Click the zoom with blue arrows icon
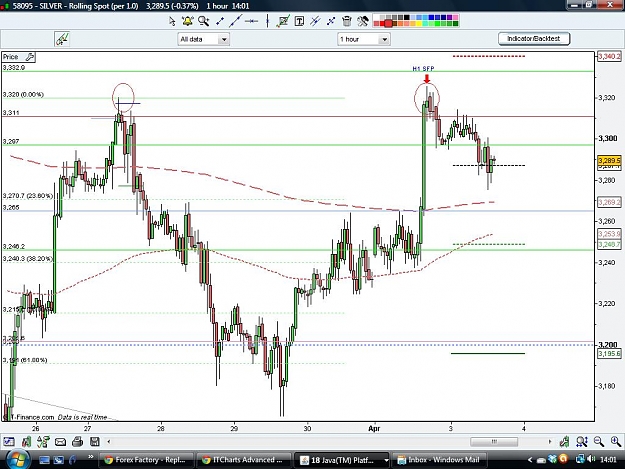This screenshot has height=469, width=625. [x=582, y=442]
